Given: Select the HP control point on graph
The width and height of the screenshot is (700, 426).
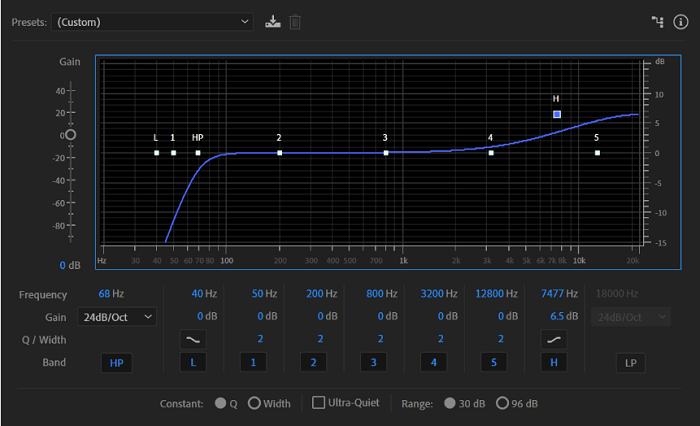Looking at the screenshot, I should (x=198, y=153).
